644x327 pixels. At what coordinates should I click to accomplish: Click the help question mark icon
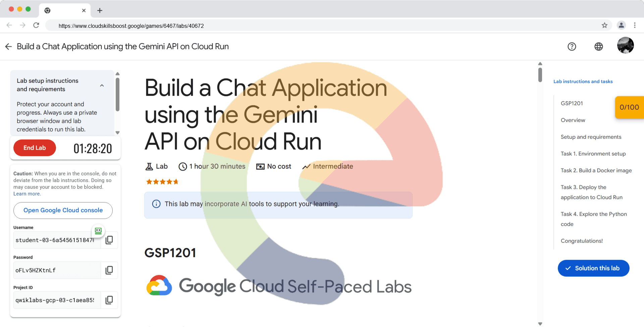[x=572, y=47]
